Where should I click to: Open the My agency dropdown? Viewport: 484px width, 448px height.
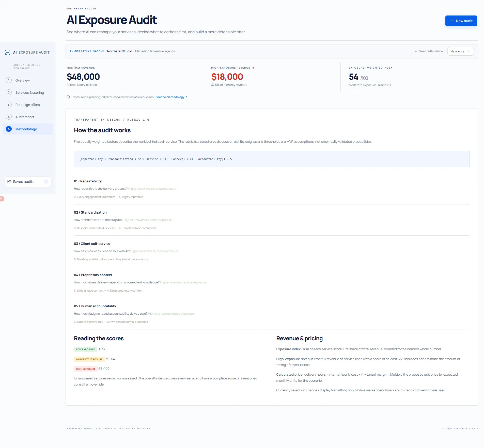tap(460, 51)
